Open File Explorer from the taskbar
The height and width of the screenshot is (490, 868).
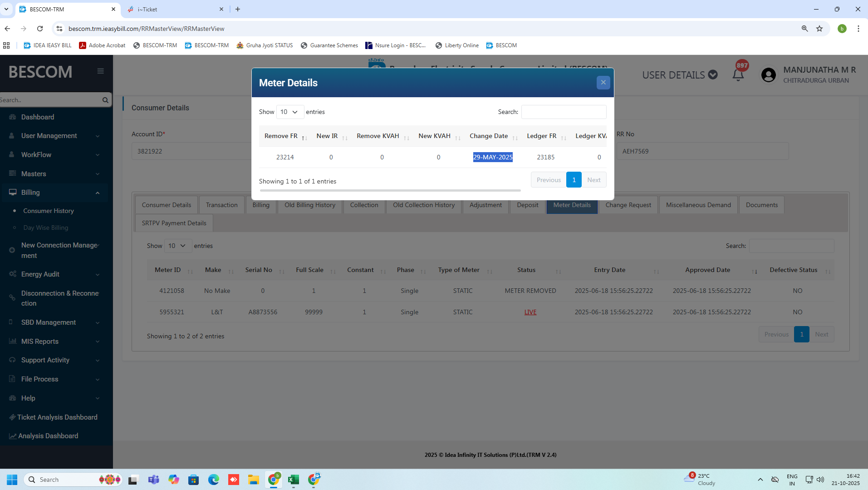point(253,480)
